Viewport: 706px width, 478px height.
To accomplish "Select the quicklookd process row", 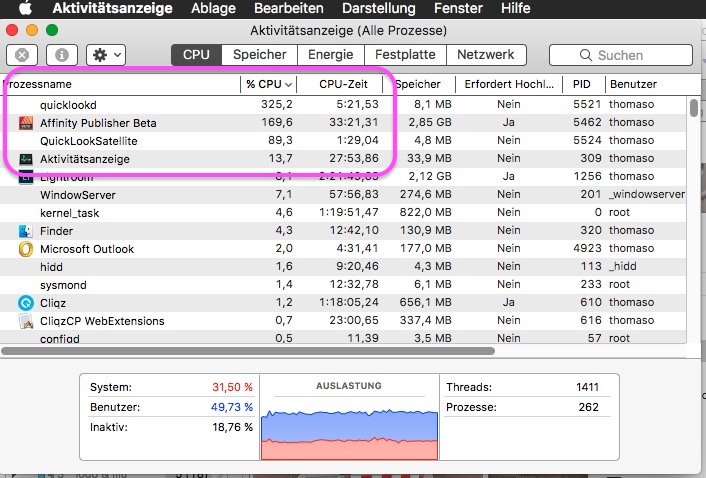I will 343,104.
